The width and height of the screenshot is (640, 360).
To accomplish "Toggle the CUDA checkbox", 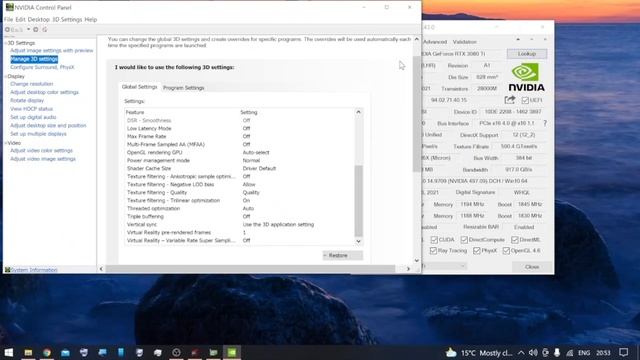I will click(x=434, y=240).
